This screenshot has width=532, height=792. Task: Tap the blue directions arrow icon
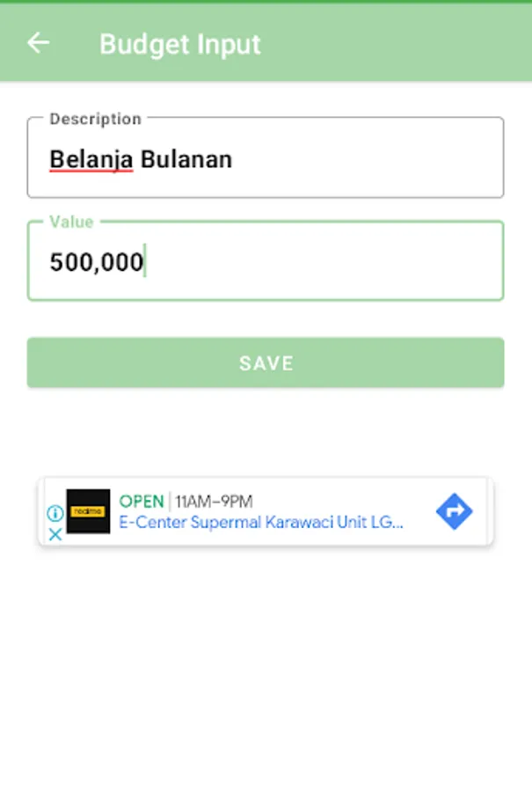[454, 511]
